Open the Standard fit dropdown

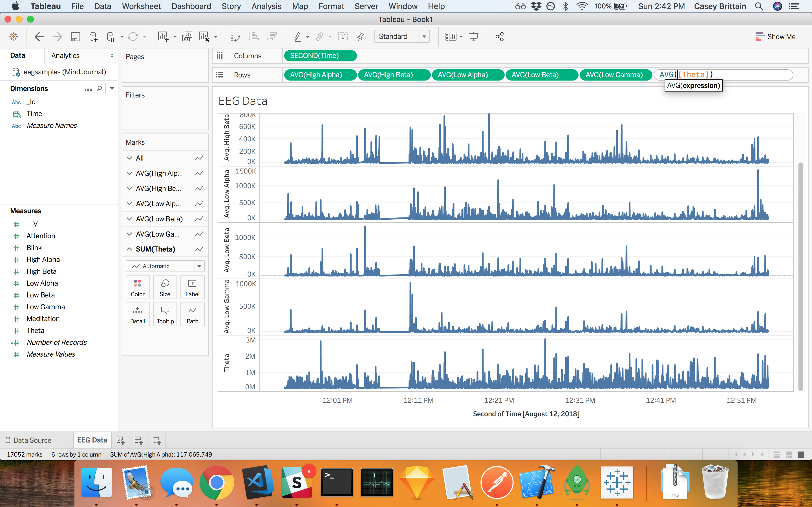[424, 36]
